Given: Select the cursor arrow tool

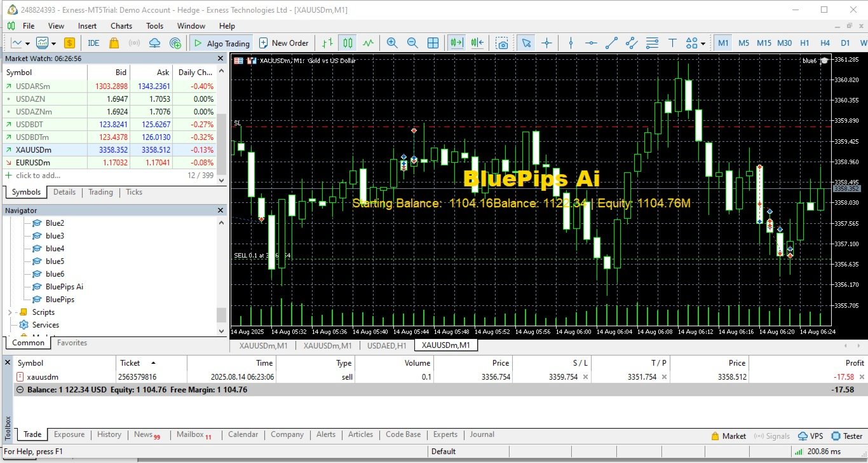Looking at the screenshot, I should click(x=526, y=43).
